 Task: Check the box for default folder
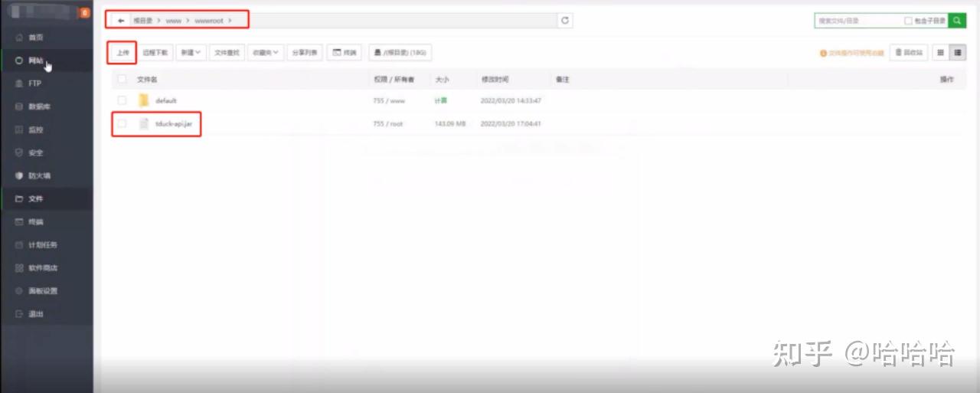point(122,100)
